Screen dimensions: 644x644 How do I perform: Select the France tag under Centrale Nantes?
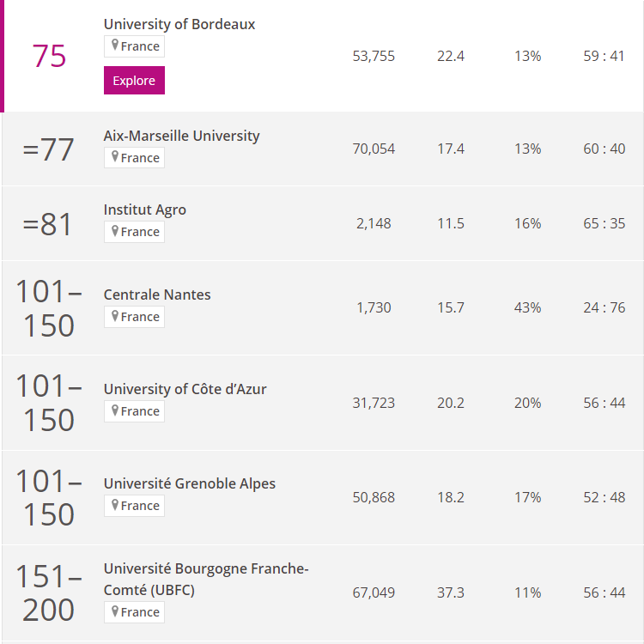(x=134, y=317)
